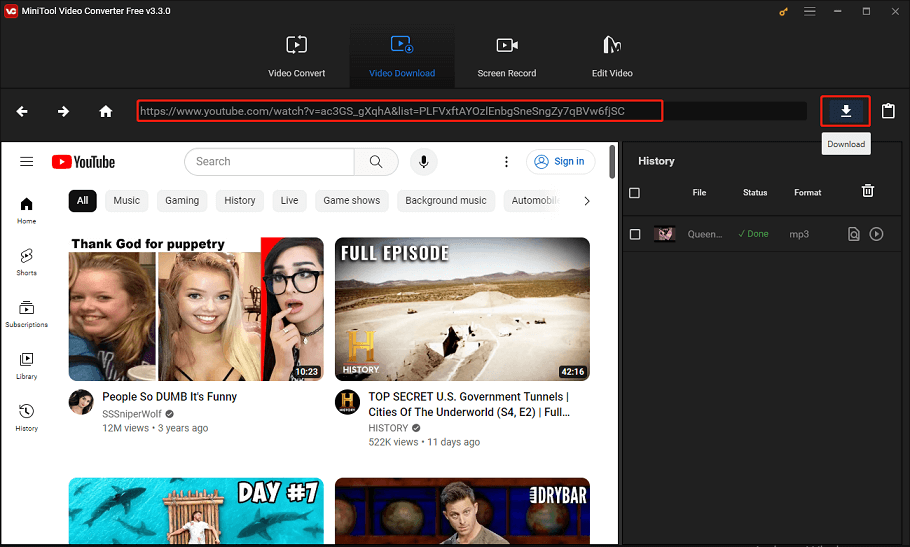Select the Gaming filter chip
910x547 pixels.
[182, 201]
